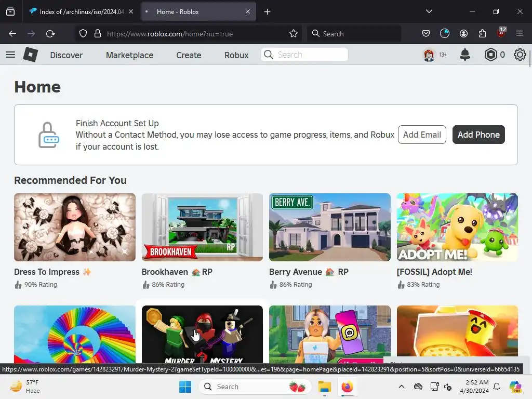Click the Add Email button
This screenshot has width=532, height=399.
point(422,135)
